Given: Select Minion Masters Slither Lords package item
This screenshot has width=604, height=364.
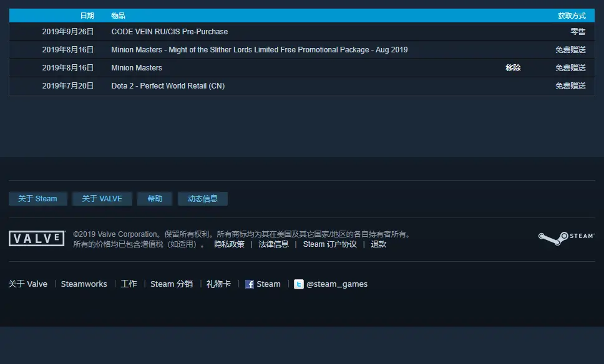Looking at the screenshot, I should coord(259,50).
